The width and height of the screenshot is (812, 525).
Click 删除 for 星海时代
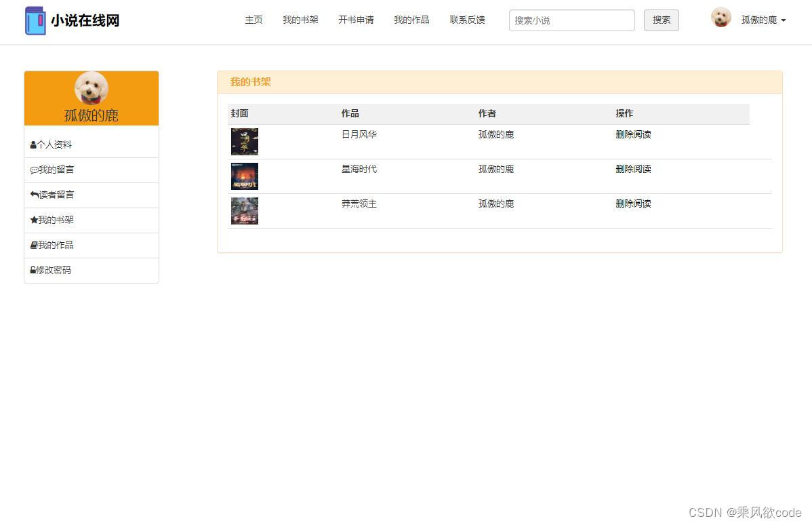624,170
